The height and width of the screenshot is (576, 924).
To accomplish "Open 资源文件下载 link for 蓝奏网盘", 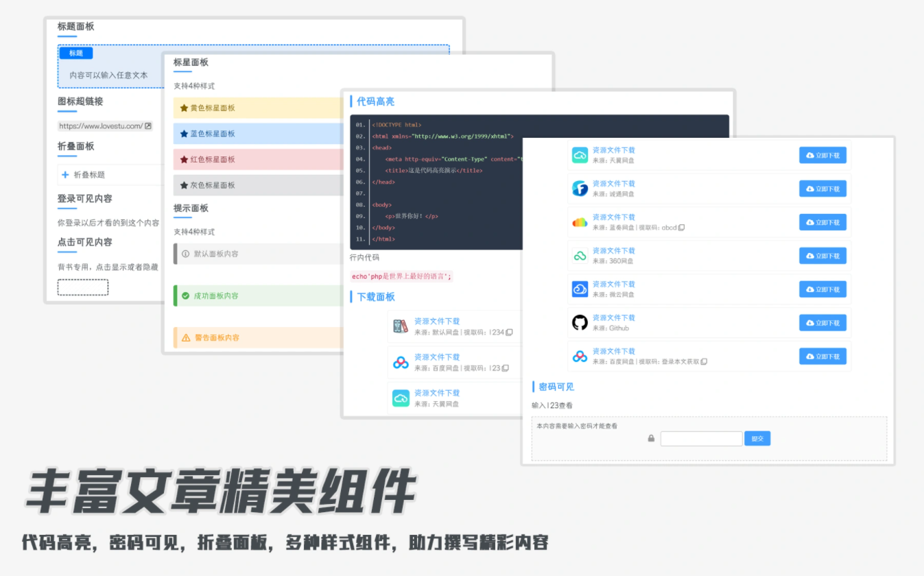I will click(613, 217).
